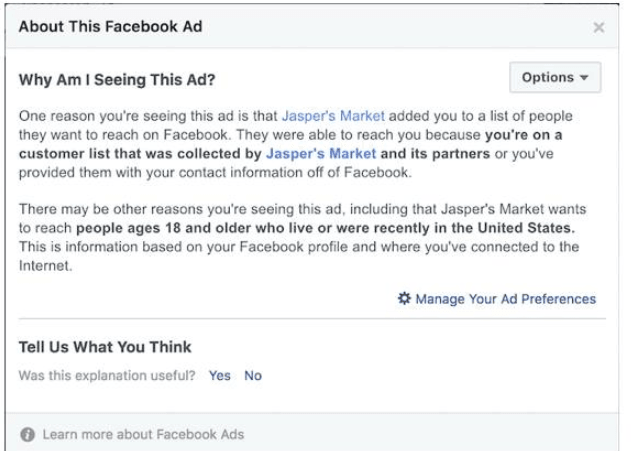Close the About This Facebook Ad dialog
This screenshot has height=451, width=631.
point(599,27)
